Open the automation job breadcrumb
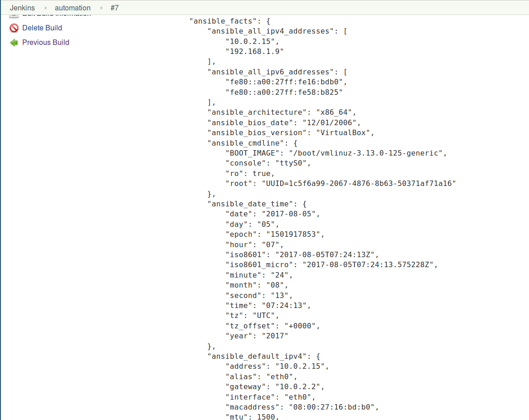 pyautogui.click(x=73, y=8)
